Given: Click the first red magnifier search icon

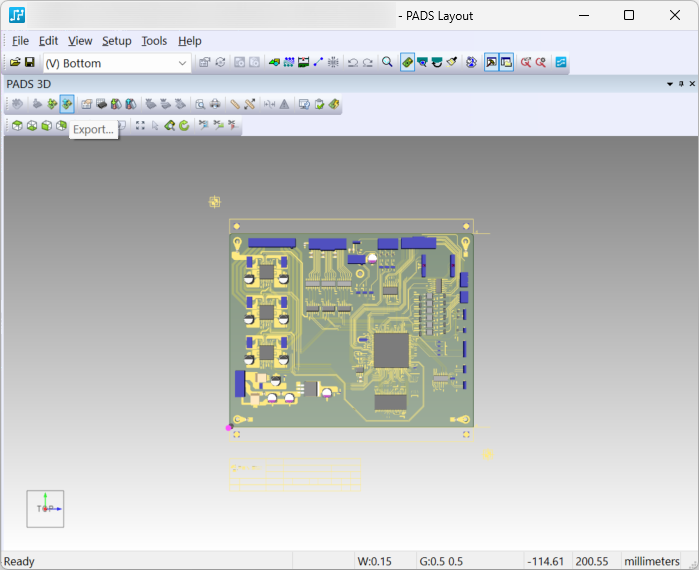Looking at the screenshot, I should pyautogui.click(x=526, y=62).
